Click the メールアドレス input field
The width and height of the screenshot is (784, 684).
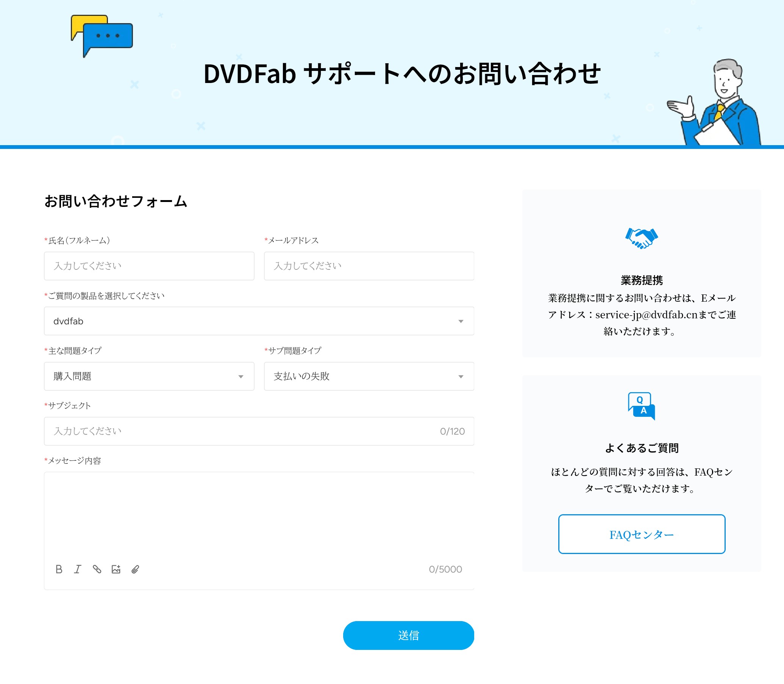(369, 266)
